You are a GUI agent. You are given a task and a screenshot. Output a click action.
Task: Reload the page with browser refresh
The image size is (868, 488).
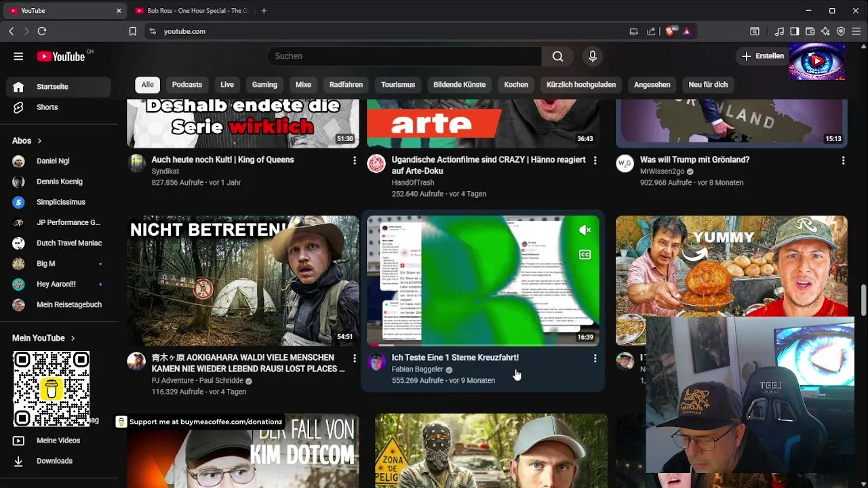[42, 31]
